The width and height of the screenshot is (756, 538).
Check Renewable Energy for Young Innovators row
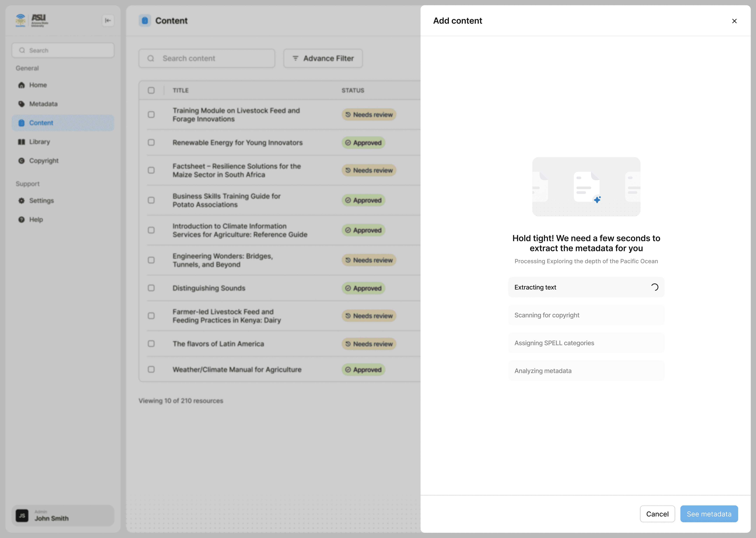151,142
